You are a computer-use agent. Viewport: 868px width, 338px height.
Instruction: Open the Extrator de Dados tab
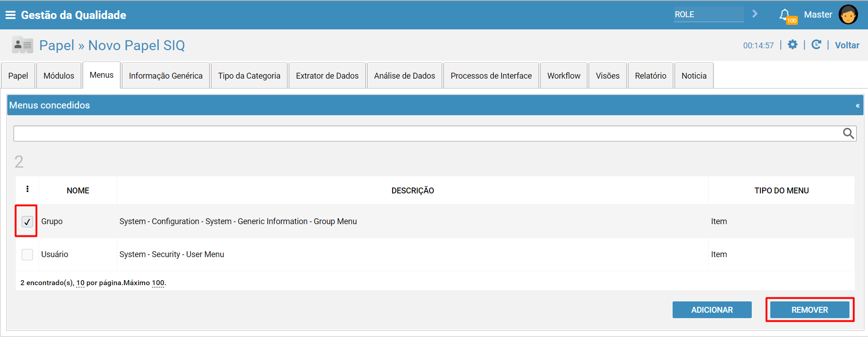[327, 75]
